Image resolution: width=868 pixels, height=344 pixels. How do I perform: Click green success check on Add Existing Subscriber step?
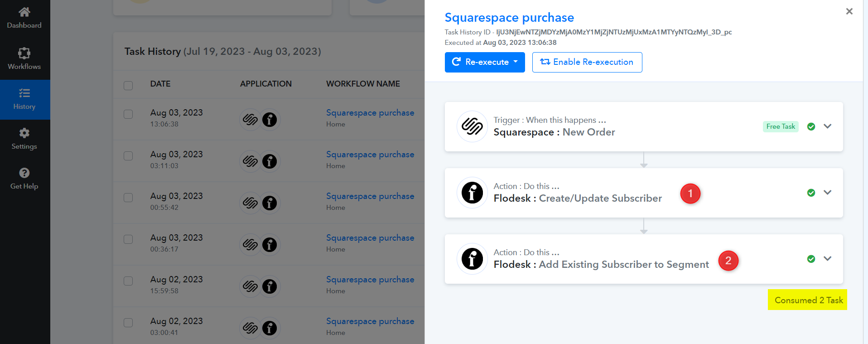pos(811,259)
